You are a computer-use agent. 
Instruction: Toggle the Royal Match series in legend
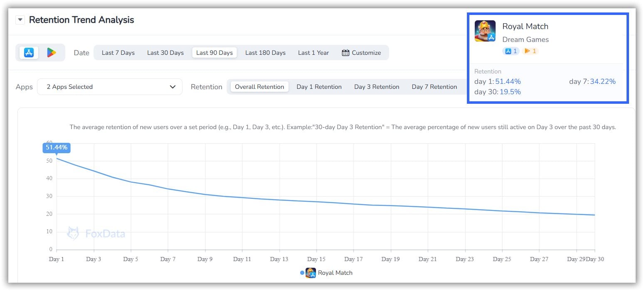pyautogui.click(x=326, y=273)
